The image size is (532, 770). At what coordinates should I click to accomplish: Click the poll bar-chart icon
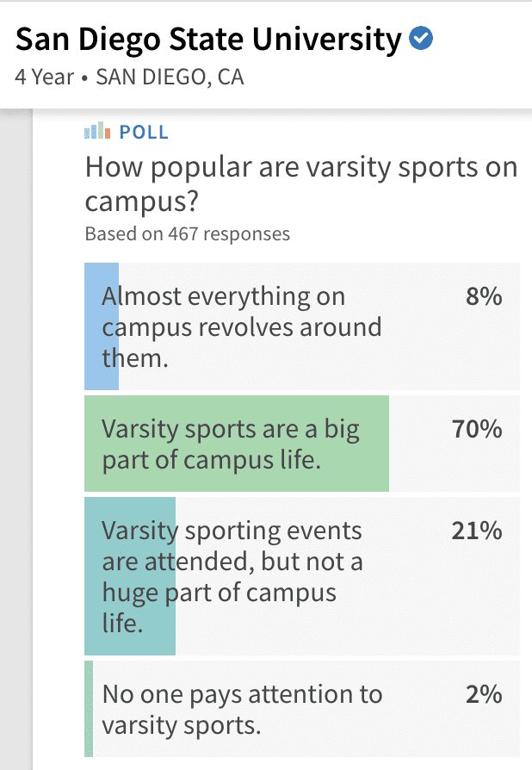pos(97,131)
